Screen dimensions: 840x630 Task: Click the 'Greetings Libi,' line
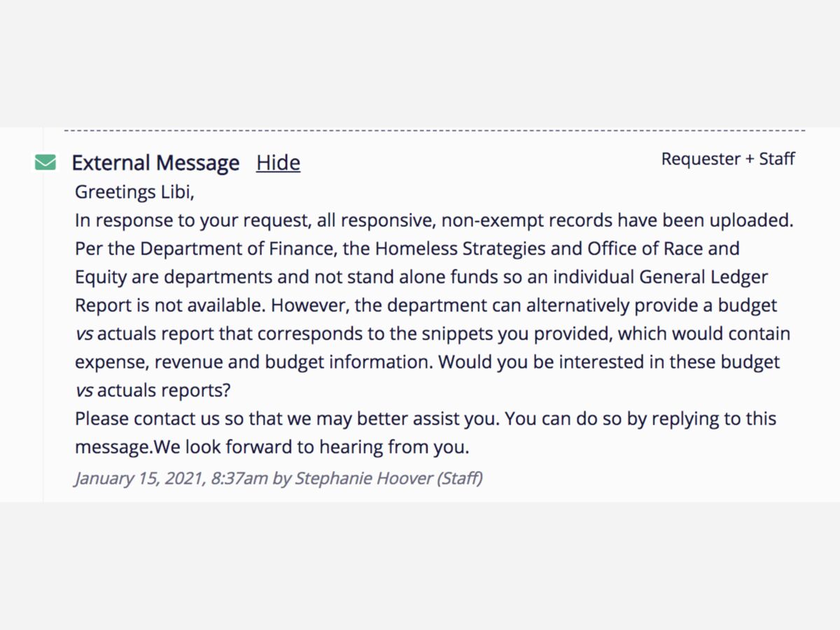pyautogui.click(x=134, y=191)
